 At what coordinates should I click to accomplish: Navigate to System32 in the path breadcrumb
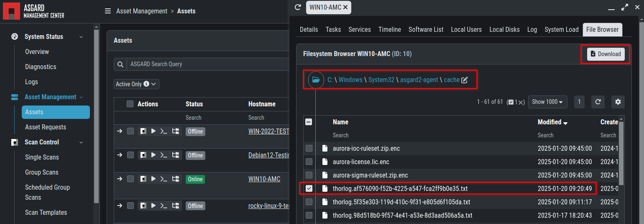[x=381, y=80]
